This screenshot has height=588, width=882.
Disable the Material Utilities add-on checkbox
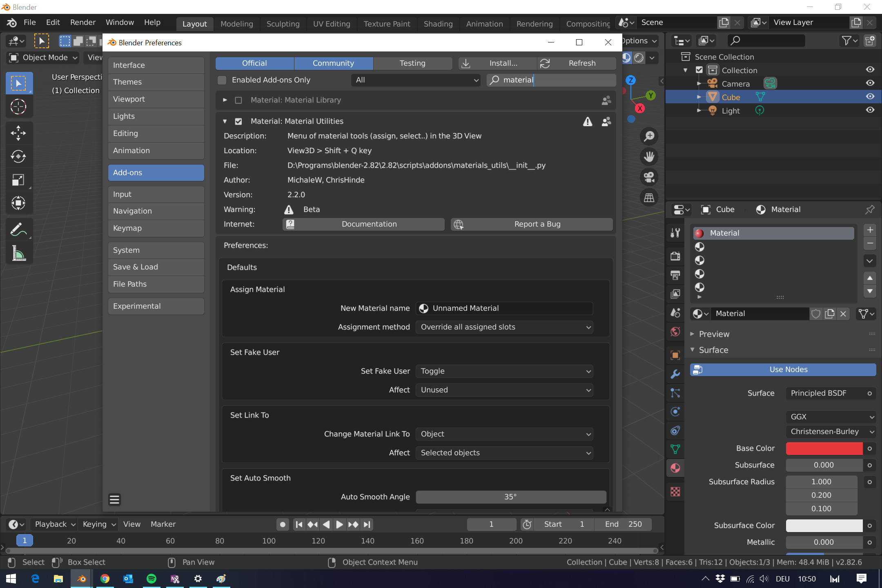tap(238, 121)
